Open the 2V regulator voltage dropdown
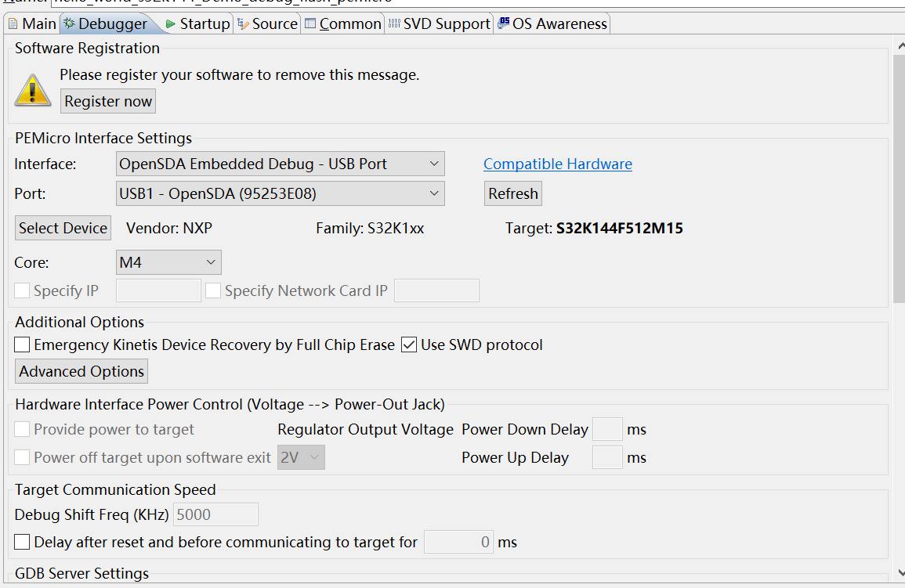 coord(301,457)
